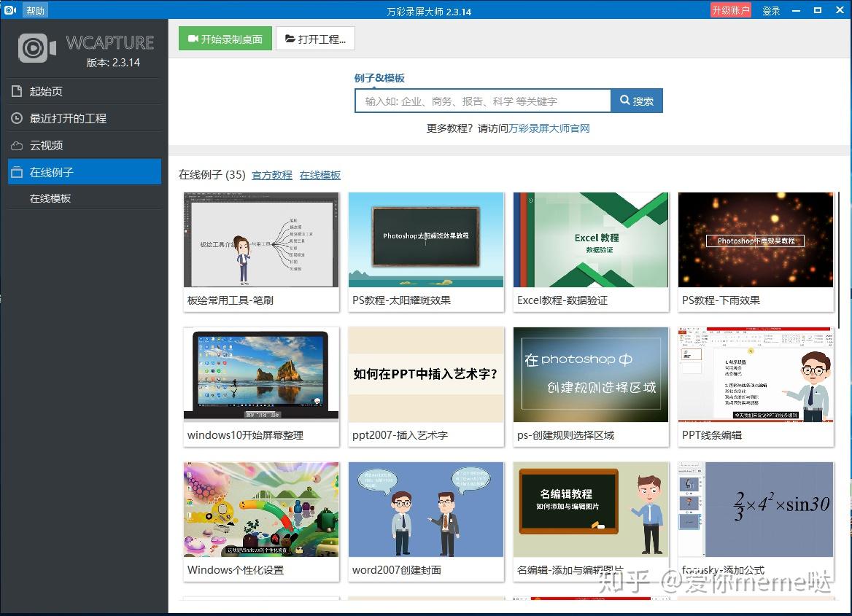
Task: Click the app icon in title bar
Action: point(9,9)
